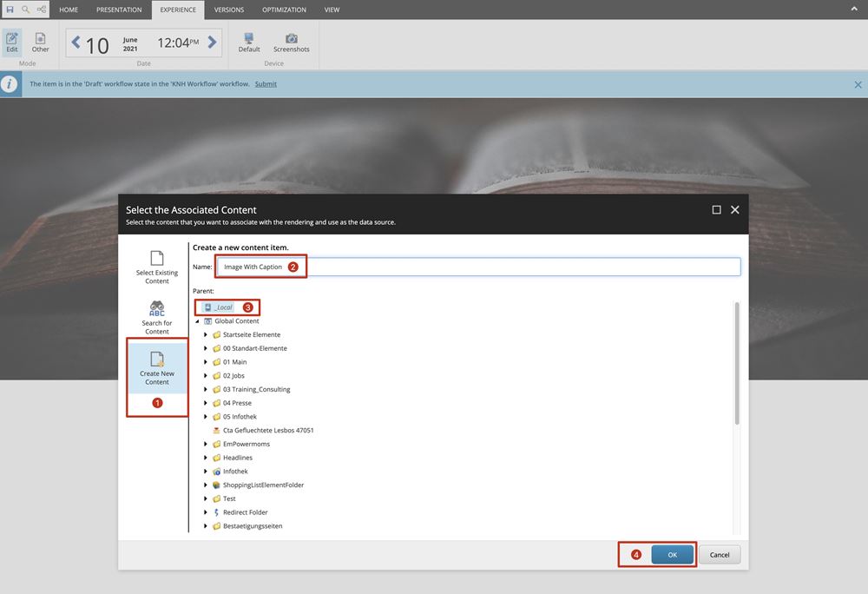Click the Submit workflow link
This screenshot has height=594, width=868.
pyautogui.click(x=266, y=84)
